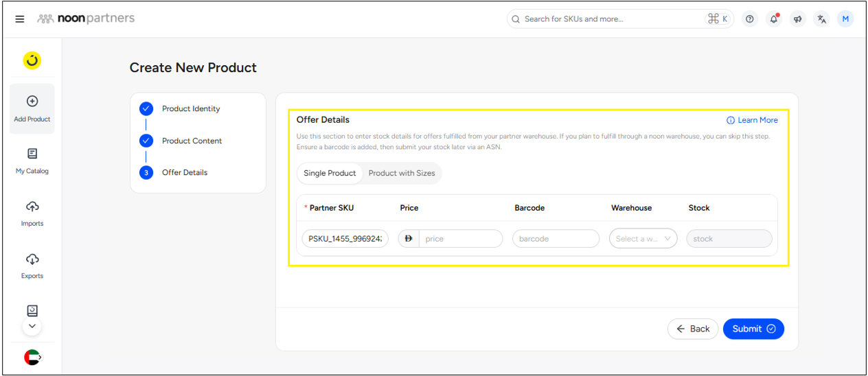This screenshot has height=376, width=868.
Task: Open the language translation icon
Action: pos(821,19)
